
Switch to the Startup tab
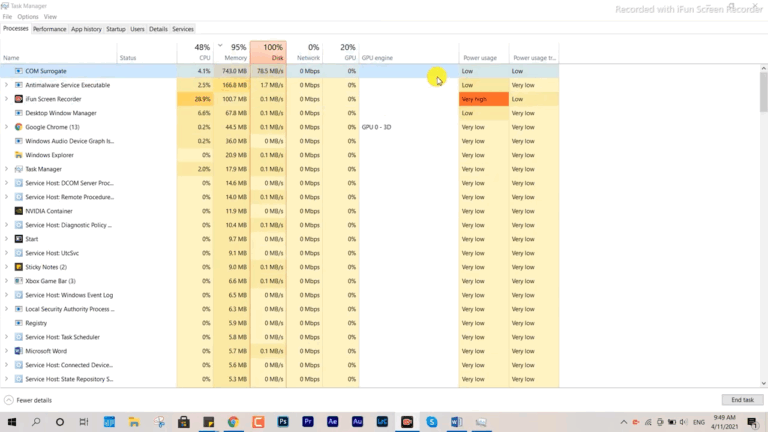[x=116, y=29]
